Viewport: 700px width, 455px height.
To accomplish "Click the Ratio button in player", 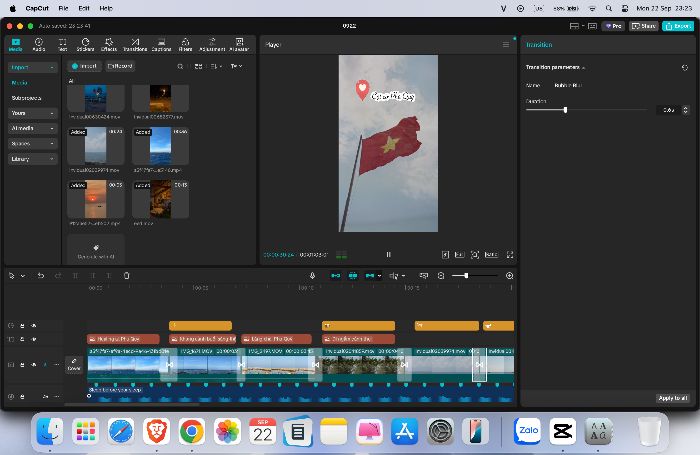I will click(x=491, y=255).
